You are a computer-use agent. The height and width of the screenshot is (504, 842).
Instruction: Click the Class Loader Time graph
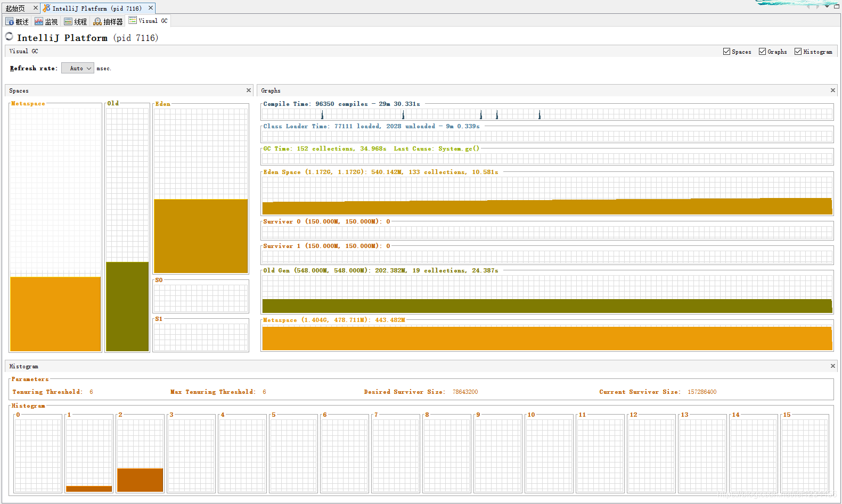pos(547,136)
